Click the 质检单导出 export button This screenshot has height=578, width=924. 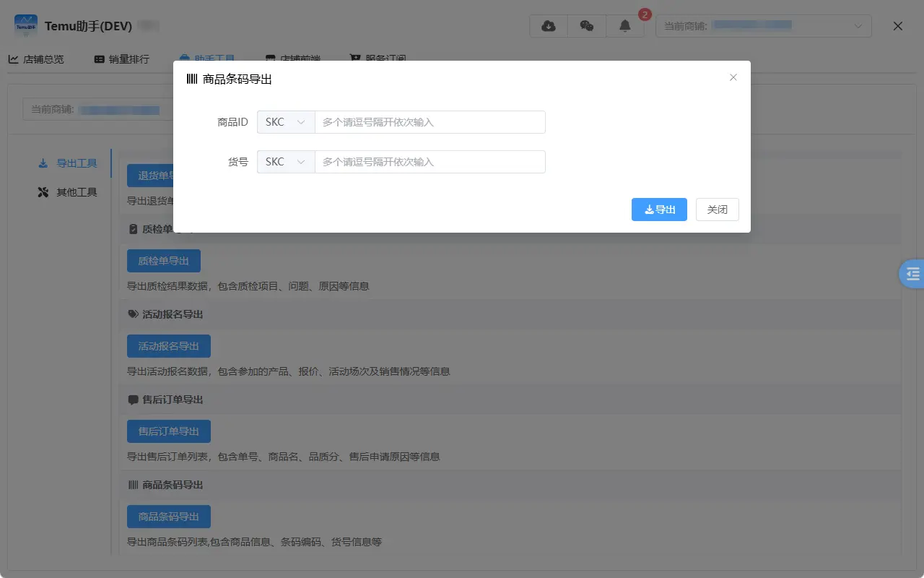point(163,260)
